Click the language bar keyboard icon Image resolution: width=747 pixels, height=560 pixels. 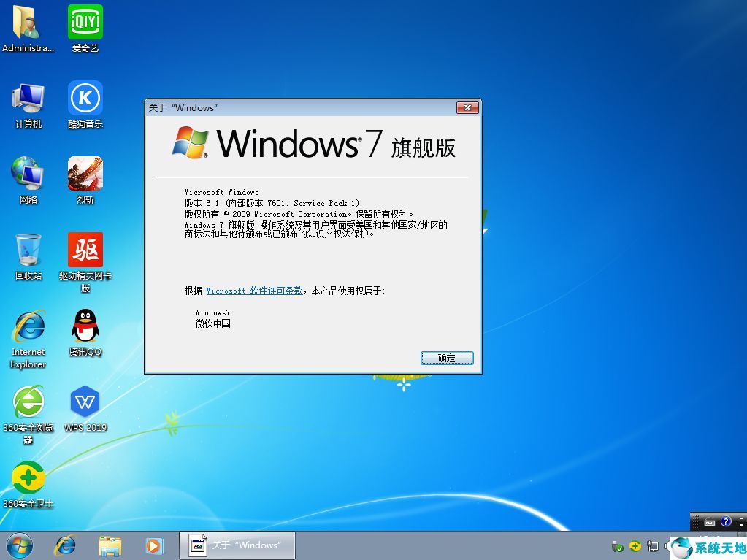(709, 522)
